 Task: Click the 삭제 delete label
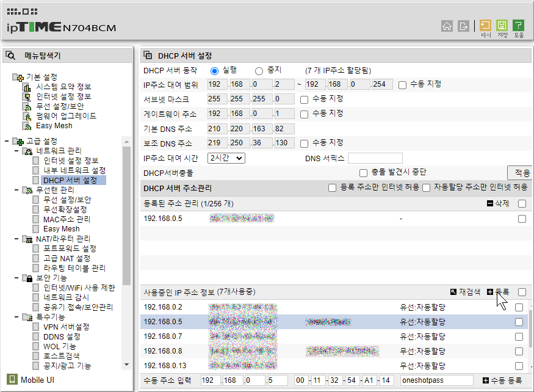(x=502, y=203)
